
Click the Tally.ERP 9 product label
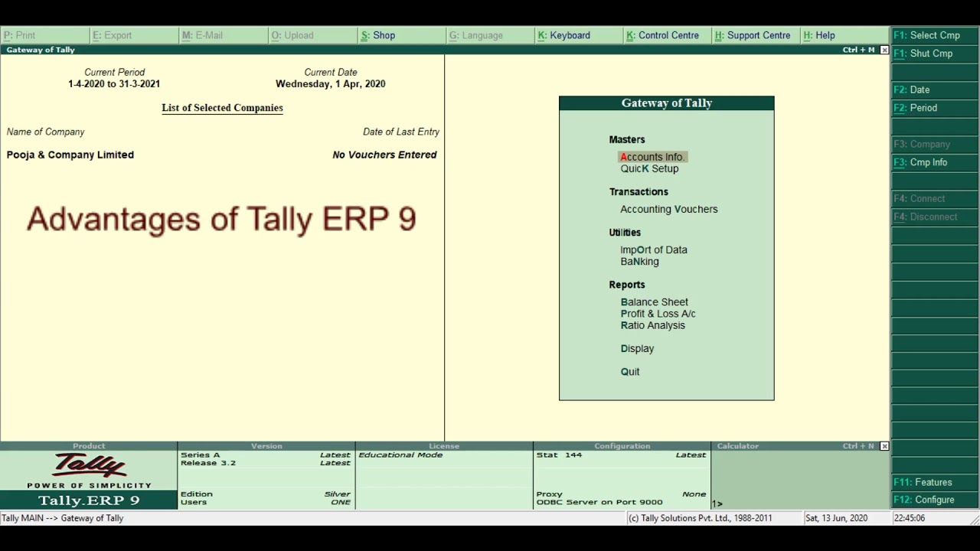(89, 500)
